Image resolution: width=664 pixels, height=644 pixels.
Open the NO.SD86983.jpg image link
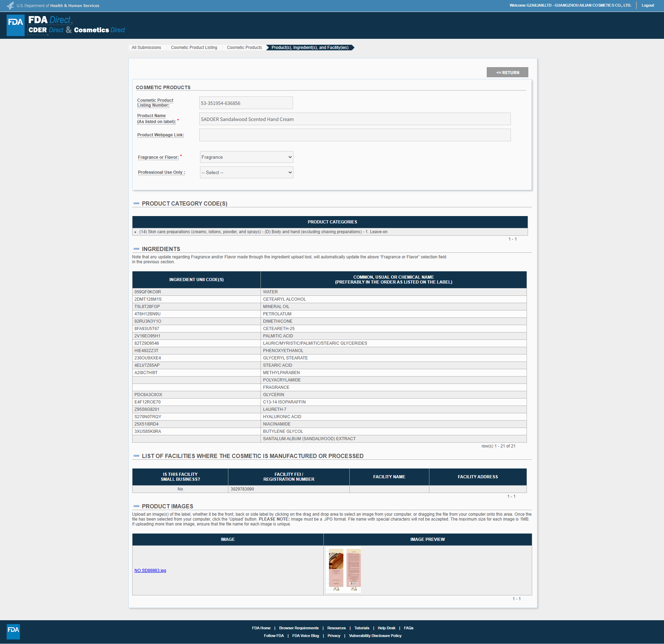(x=150, y=571)
